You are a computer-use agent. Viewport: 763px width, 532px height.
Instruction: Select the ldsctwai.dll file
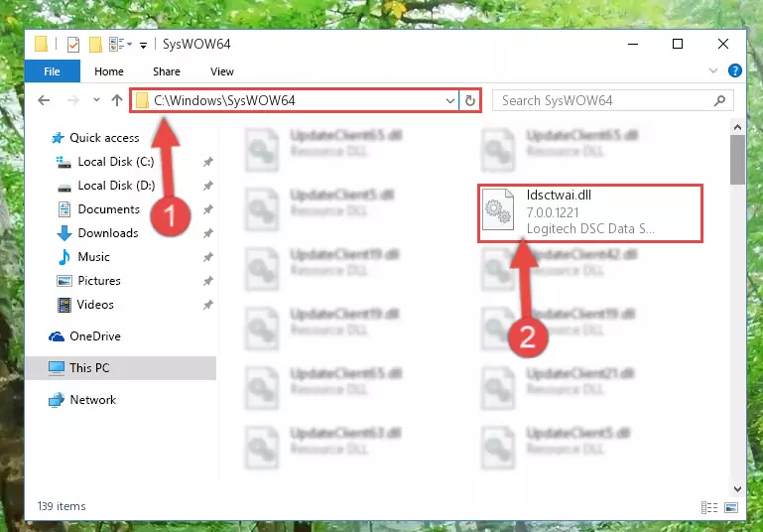[x=590, y=212]
